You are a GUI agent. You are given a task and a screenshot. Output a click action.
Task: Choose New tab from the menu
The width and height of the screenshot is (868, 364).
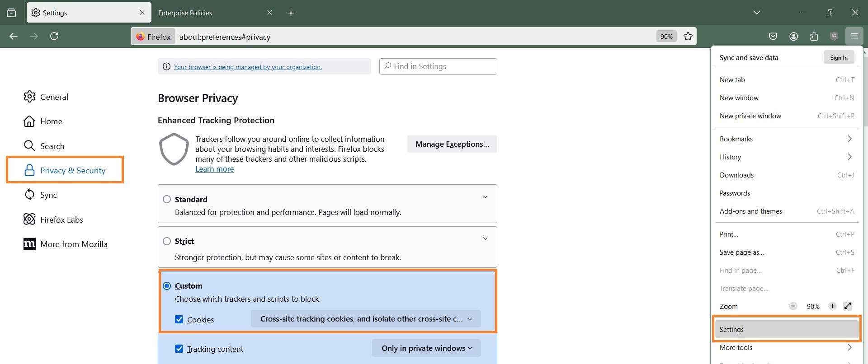click(x=787, y=79)
